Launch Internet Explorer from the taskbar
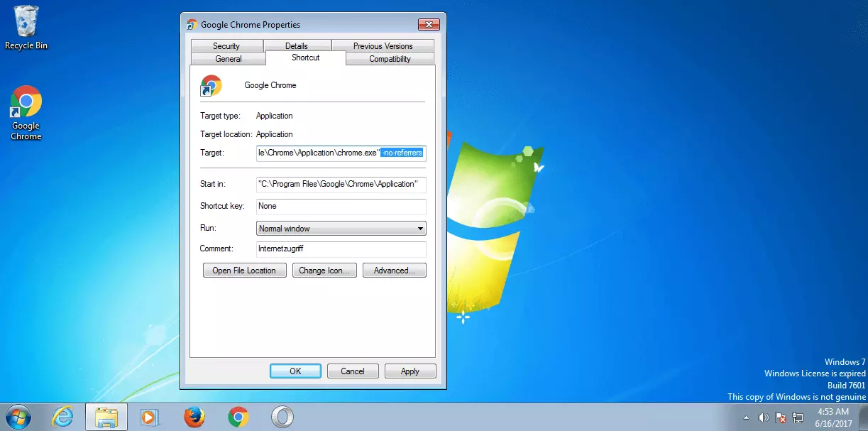This screenshot has width=868, height=431. tap(62, 418)
